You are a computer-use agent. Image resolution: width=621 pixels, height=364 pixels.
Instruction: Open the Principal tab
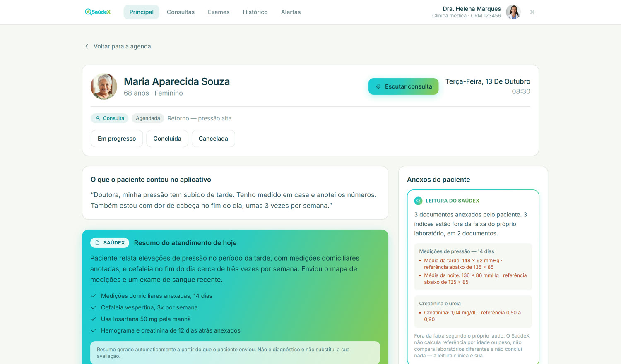coord(141,12)
